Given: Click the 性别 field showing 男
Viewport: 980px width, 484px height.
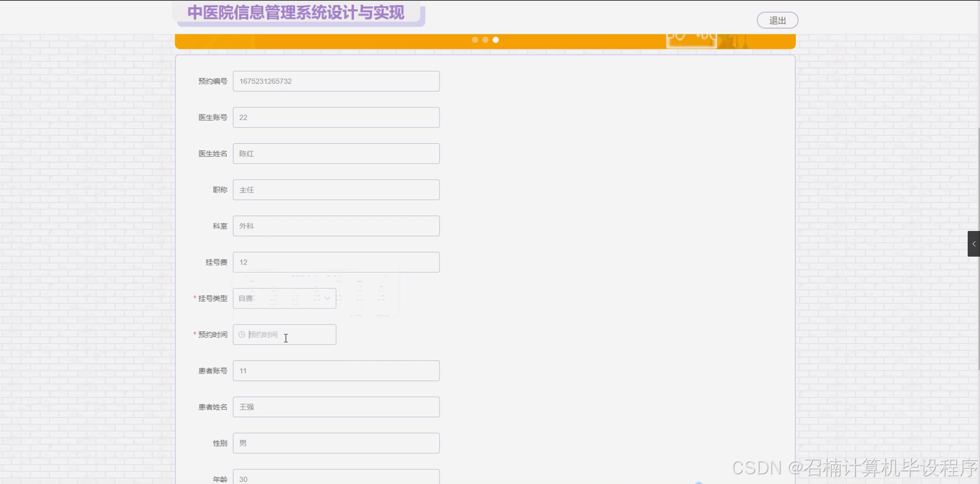Looking at the screenshot, I should [x=336, y=443].
